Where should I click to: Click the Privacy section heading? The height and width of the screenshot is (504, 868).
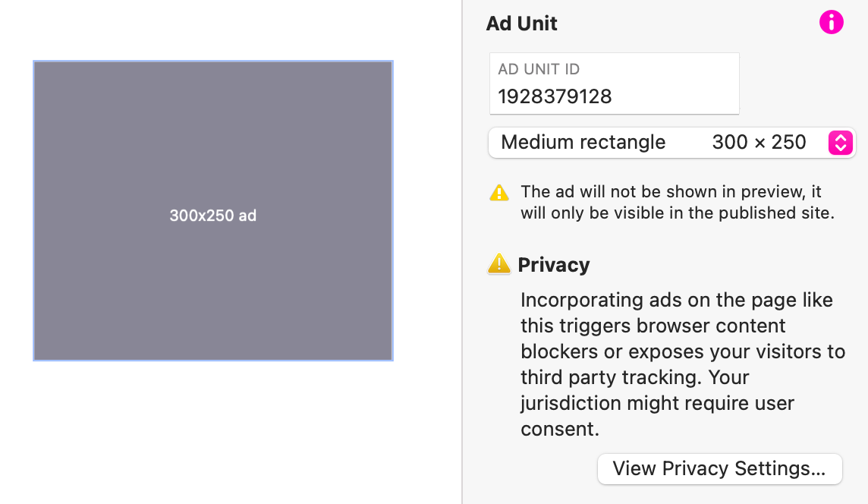pyautogui.click(x=554, y=265)
